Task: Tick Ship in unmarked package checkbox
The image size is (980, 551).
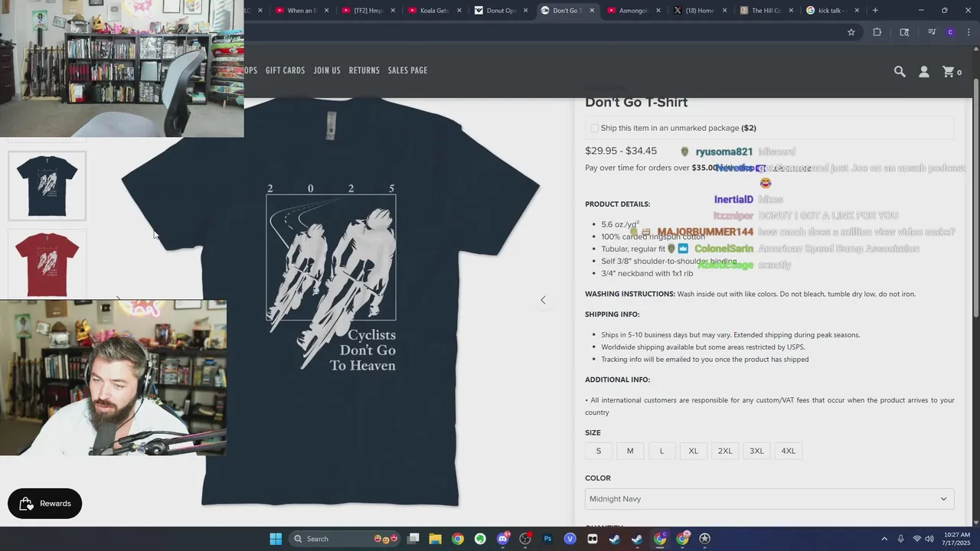Action: (594, 128)
